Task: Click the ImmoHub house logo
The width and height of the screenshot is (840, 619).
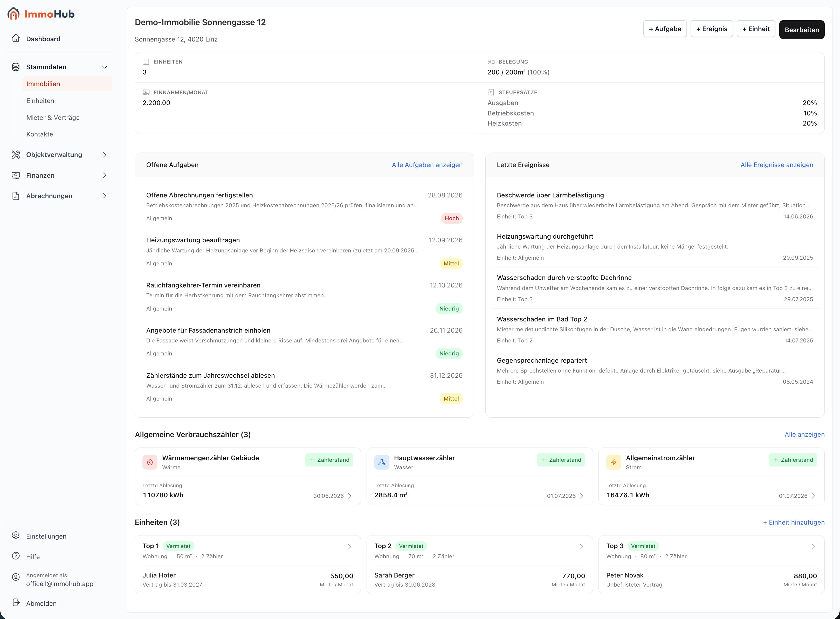Action: click(x=13, y=14)
